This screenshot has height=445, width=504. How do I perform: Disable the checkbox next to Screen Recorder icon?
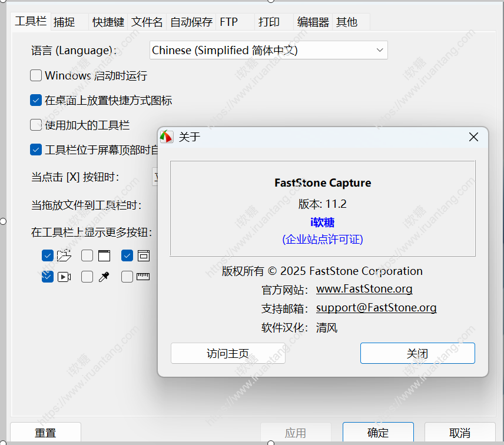47,276
